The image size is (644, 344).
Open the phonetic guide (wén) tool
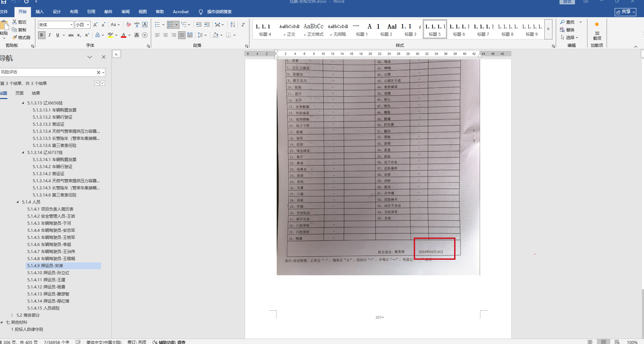pyautogui.click(x=137, y=25)
